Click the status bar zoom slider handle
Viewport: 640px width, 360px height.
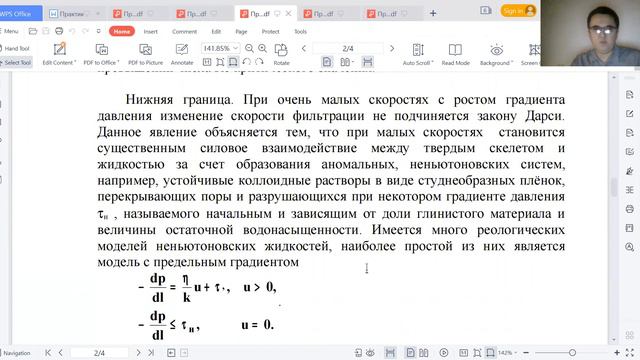coord(572,353)
